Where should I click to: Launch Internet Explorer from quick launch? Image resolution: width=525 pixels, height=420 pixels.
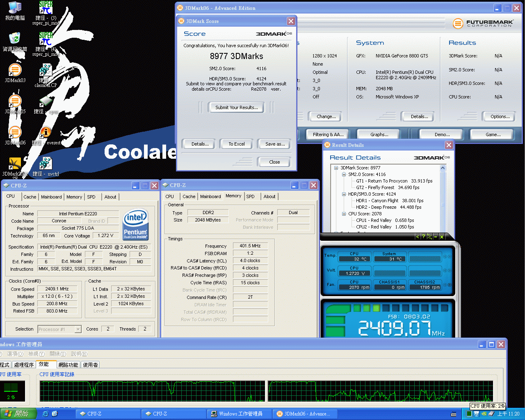tap(46, 414)
